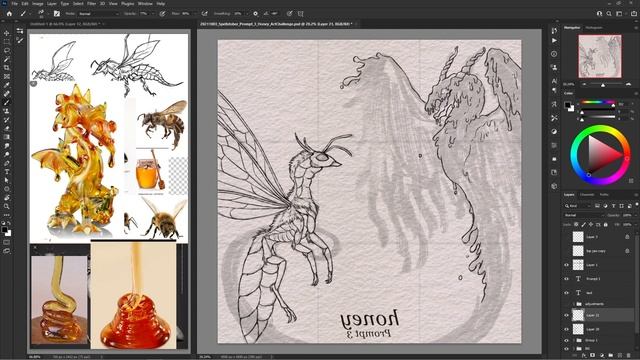
Task: Enable airbrush-style build-up icon
Action: pyautogui.click(x=204, y=13)
